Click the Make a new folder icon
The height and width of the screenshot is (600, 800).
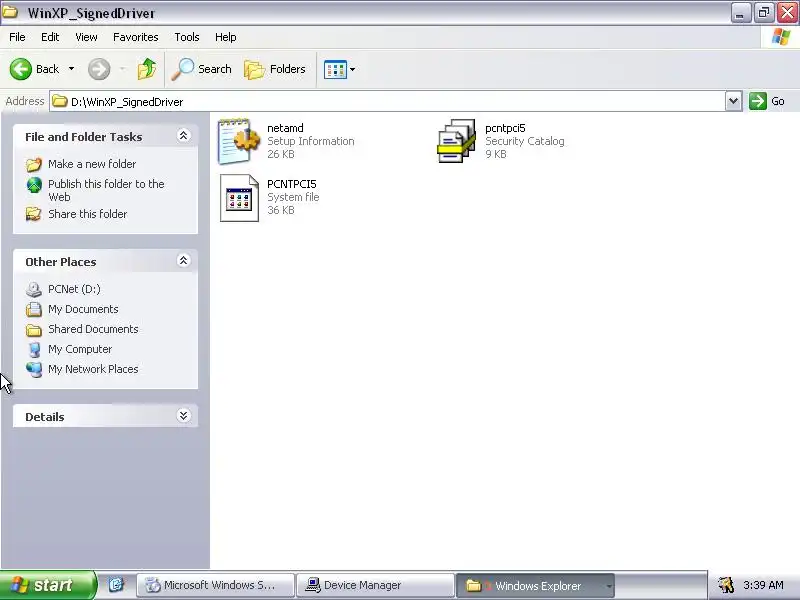coord(34,164)
